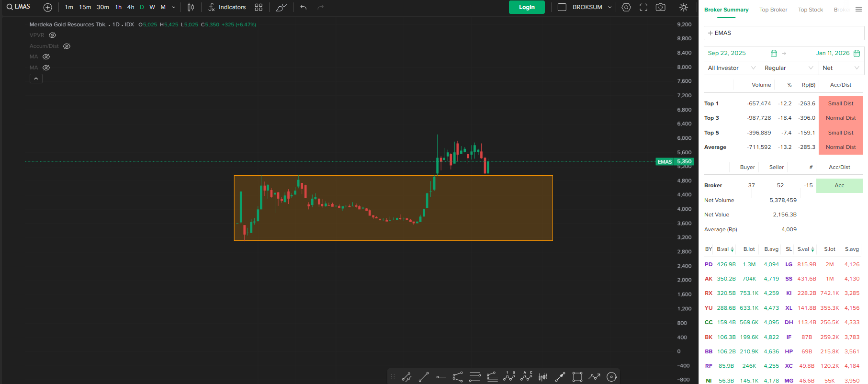868x384 pixels.
Task: Select the daily D timeframe
Action: 142,7
